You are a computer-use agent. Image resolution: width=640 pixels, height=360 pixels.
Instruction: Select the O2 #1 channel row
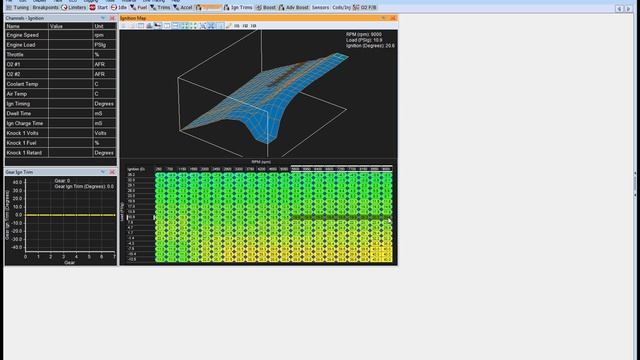point(60,64)
